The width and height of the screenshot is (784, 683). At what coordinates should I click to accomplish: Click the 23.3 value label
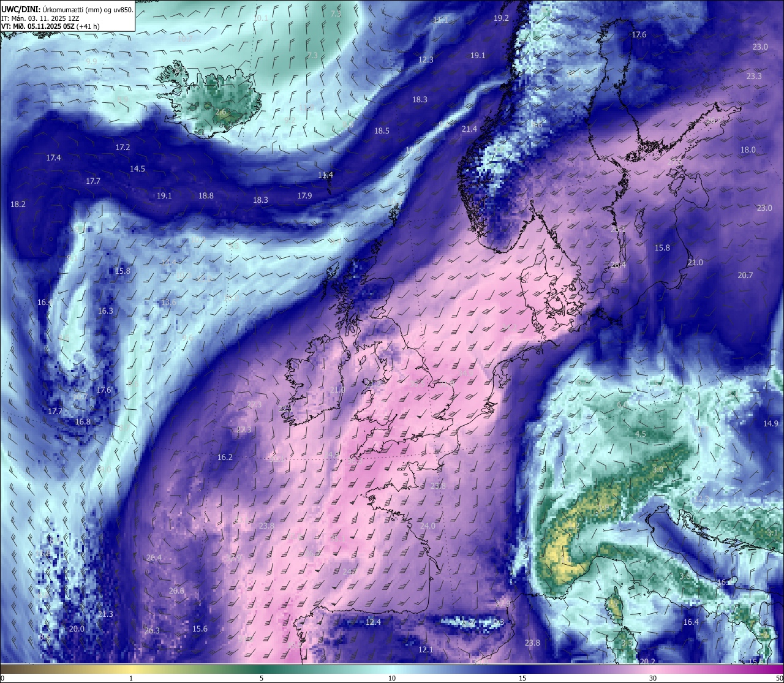click(754, 77)
